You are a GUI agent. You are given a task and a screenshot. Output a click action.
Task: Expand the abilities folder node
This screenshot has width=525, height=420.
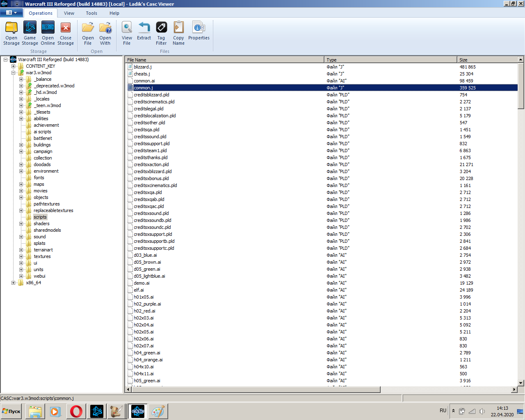click(21, 119)
